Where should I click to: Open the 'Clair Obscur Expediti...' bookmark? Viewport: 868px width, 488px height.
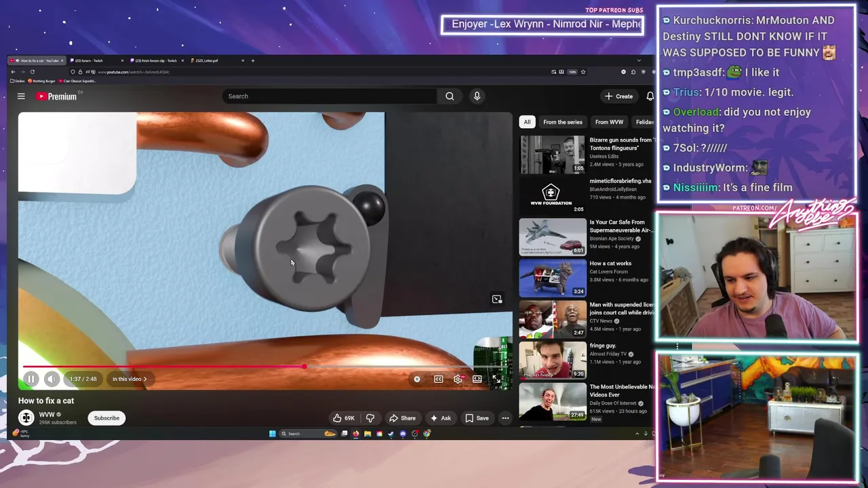point(79,81)
